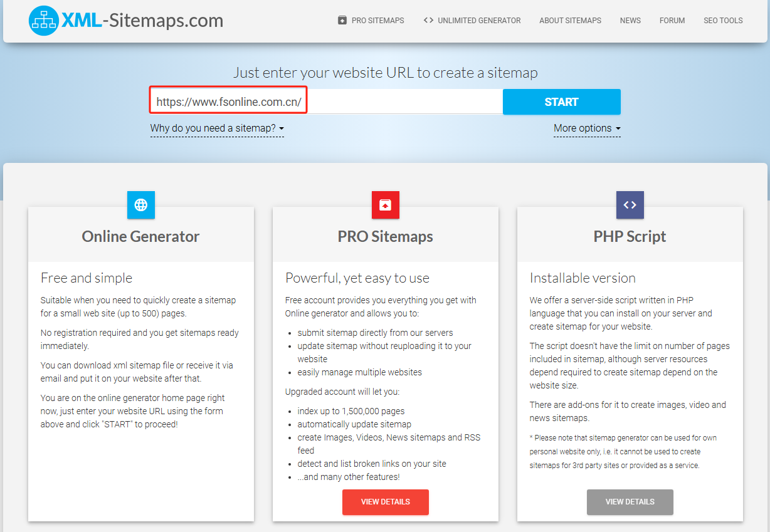Click 'Just enter your website URL' headline
The height and width of the screenshot is (532, 770).
click(385, 73)
